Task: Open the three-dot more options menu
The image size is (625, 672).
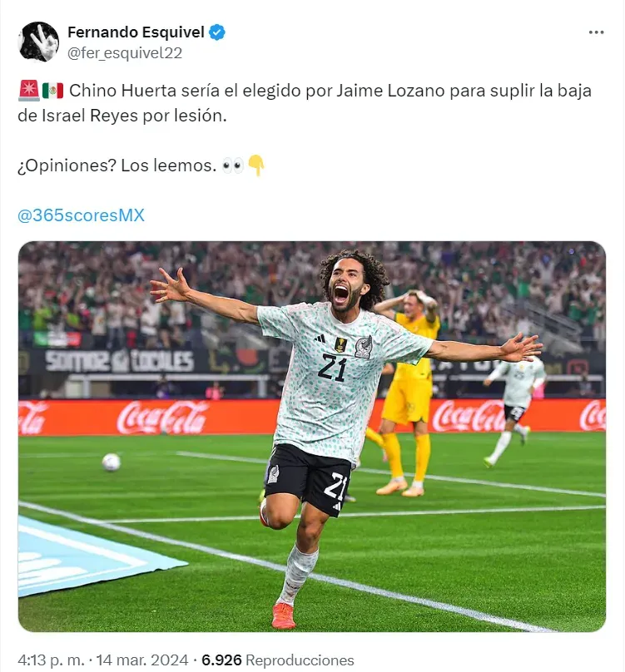Action: tap(596, 32)
